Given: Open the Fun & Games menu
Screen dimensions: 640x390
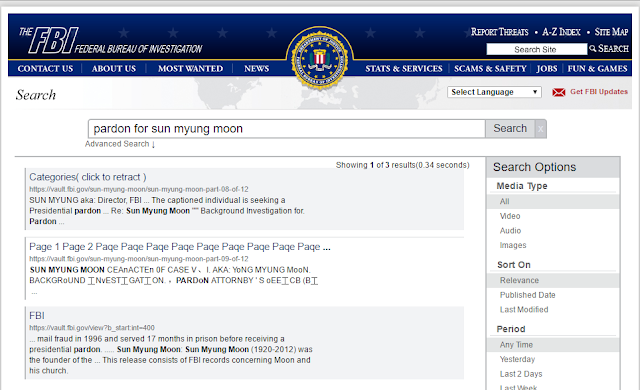Looking at the screenshot, I should [x=597, y=69].
